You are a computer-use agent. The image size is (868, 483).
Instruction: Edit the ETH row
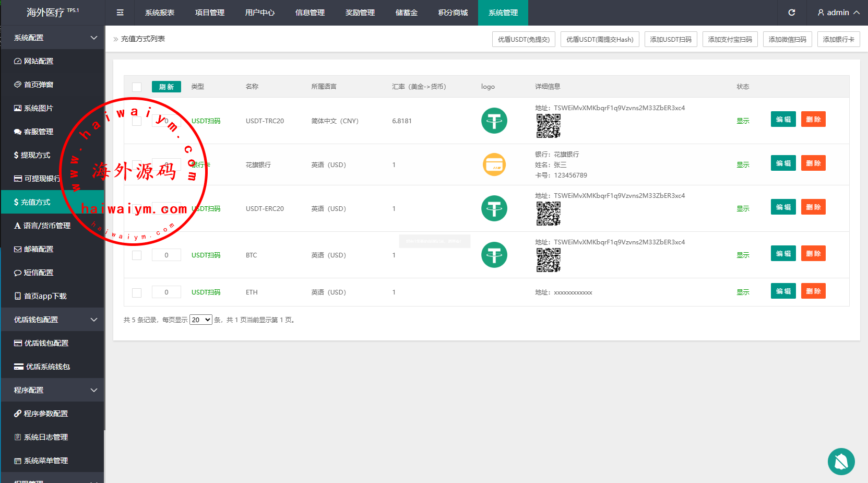pos(783,291)
